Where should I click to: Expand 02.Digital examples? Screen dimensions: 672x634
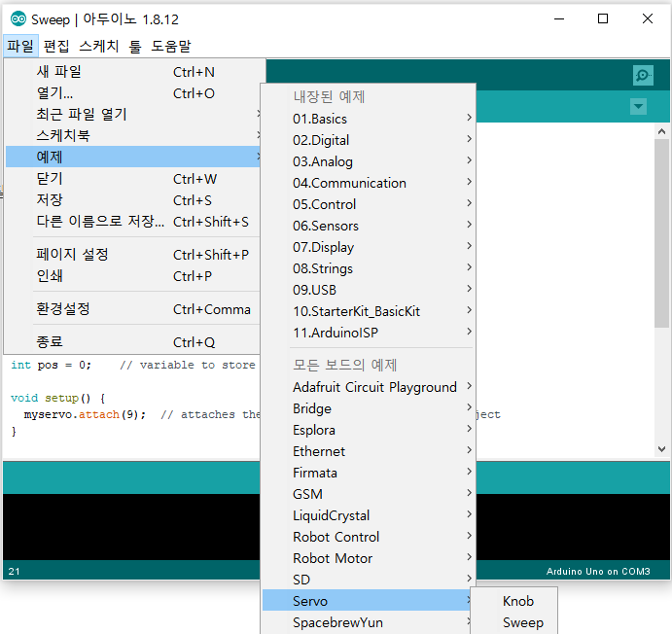click(369, 140)
